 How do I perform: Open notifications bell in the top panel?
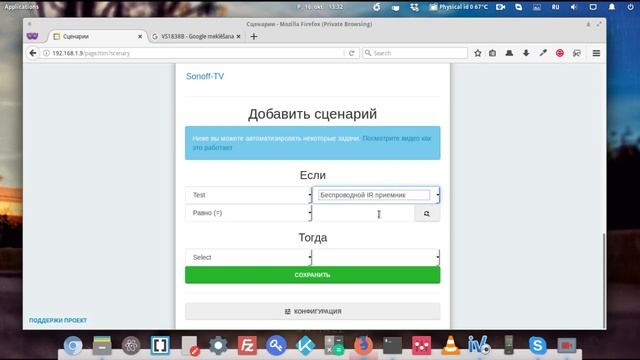(612, 7)
